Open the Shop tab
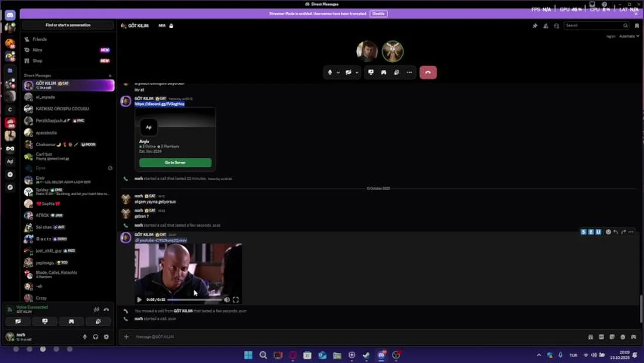The width and height of the screenshot is (644, 363). [x=68, y=60]
